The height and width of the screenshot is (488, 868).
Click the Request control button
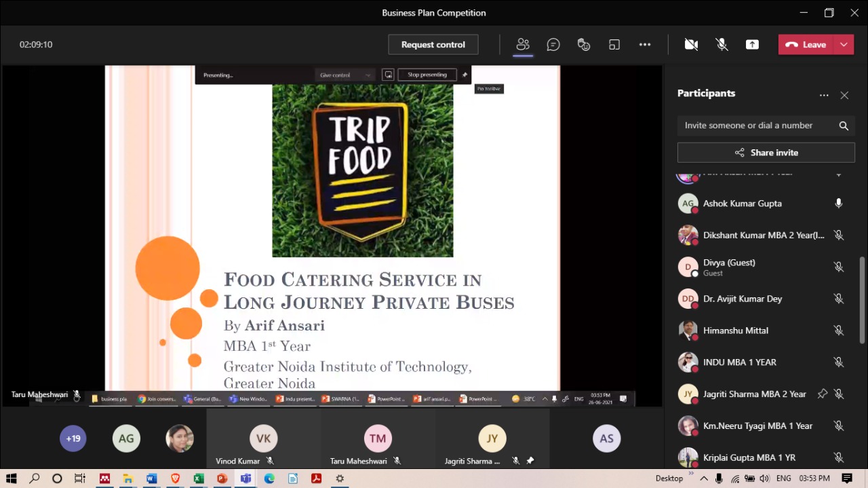point(433,45)
